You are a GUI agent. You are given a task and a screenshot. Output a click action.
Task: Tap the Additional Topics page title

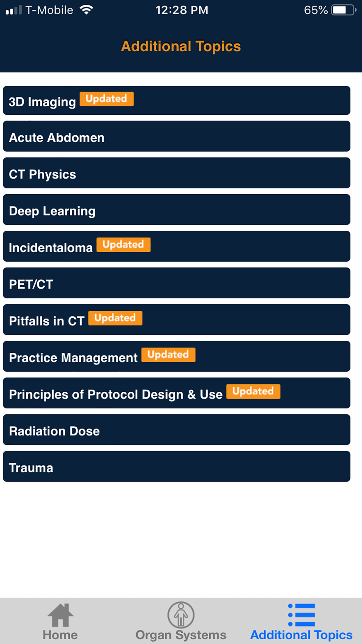181,46
